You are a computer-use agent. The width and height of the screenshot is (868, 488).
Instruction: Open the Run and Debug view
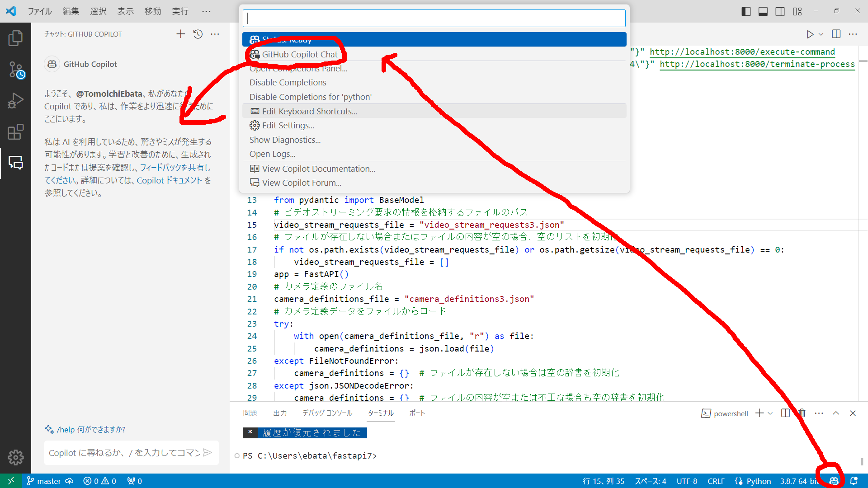pos(15,101)
